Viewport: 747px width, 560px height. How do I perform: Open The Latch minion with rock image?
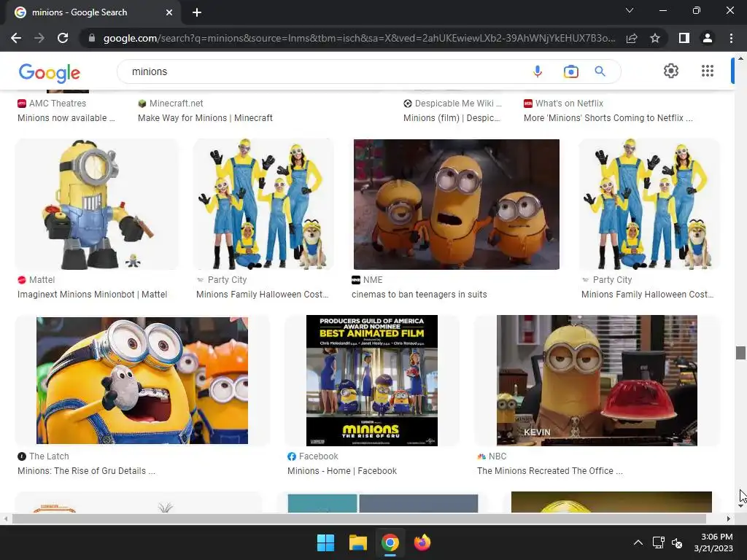[x=142, y=380]
